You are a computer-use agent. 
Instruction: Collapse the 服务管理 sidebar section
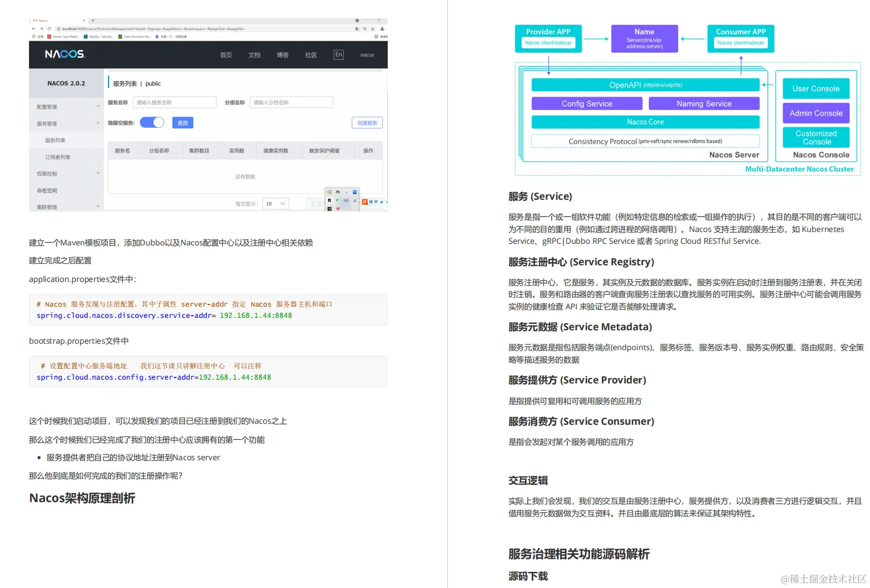(x=67, y=124)
